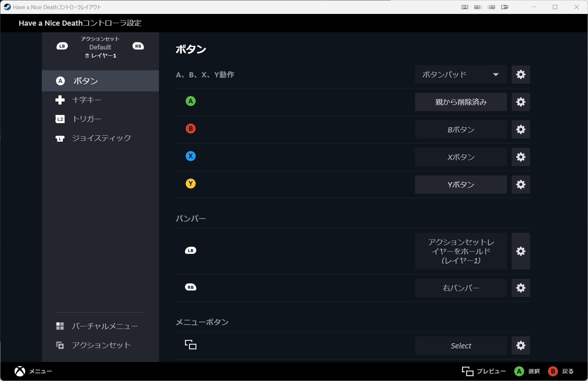
Task: Click the Select binding button
Action: (x=461, y=345)
